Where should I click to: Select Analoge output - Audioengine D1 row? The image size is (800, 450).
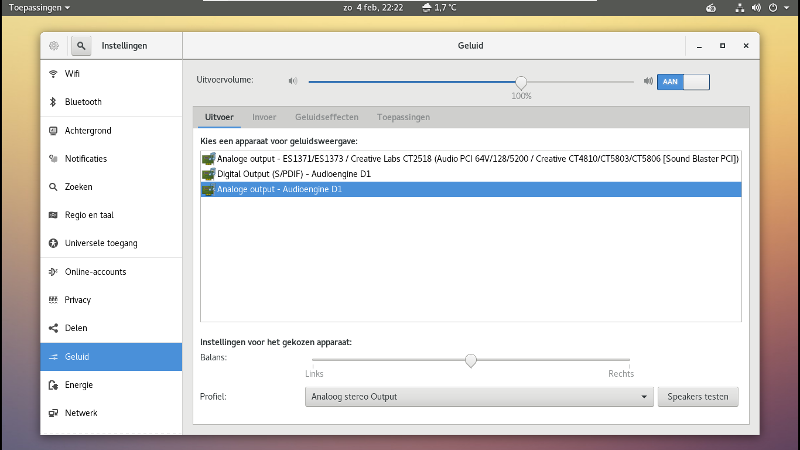[471, 189]
